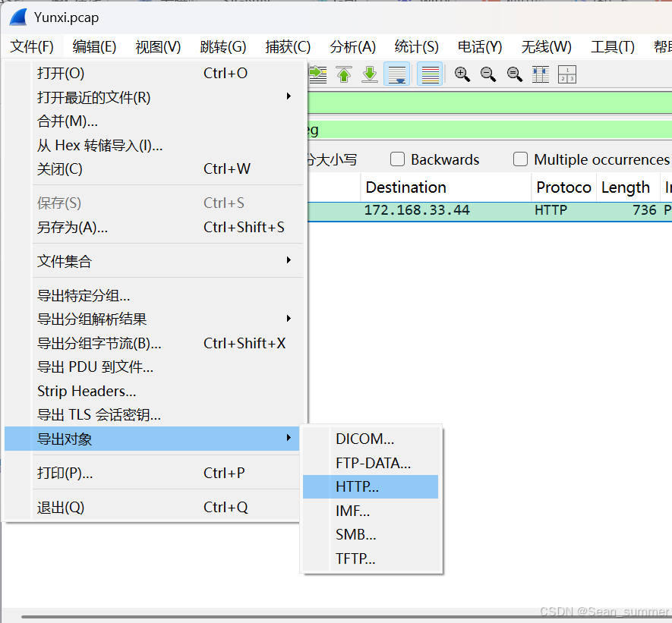Open the 文件(F) menu

click(x=32, y=46)
